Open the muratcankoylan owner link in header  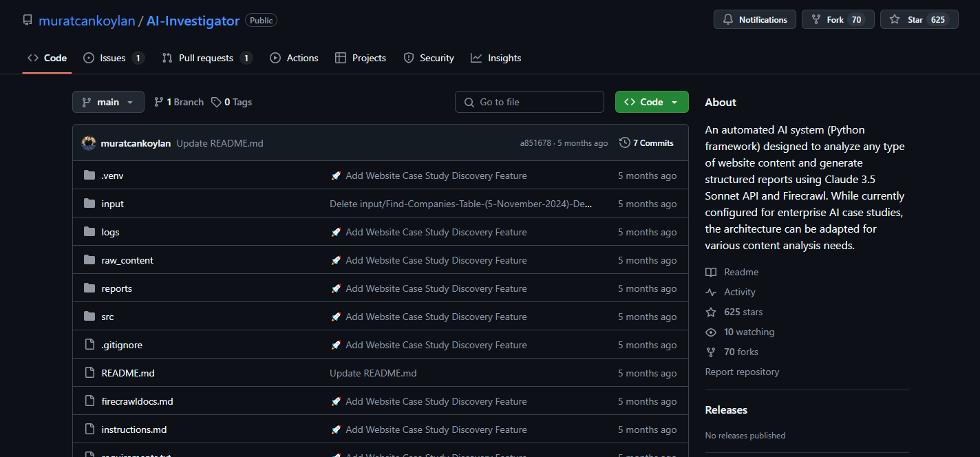(87, 21)
